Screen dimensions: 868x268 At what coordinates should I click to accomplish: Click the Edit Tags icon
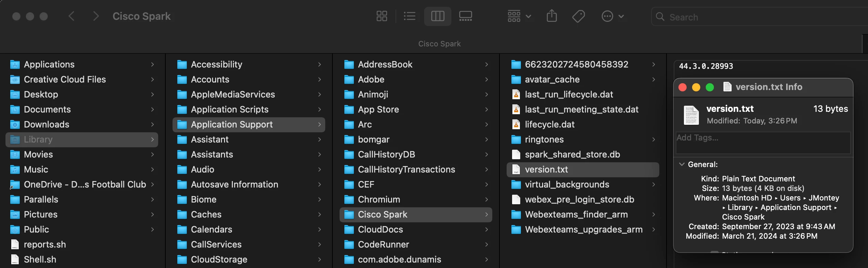coord(579,16)
